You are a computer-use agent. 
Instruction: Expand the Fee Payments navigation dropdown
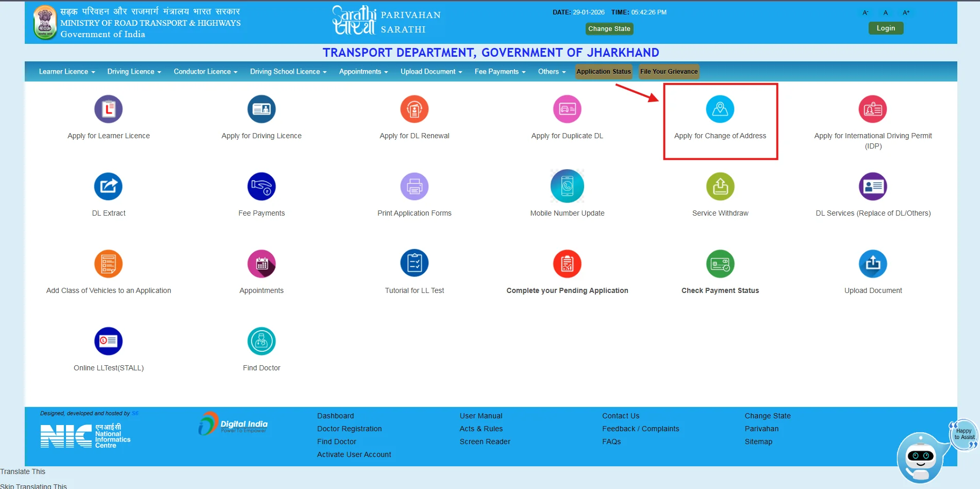tap(500, 72)
